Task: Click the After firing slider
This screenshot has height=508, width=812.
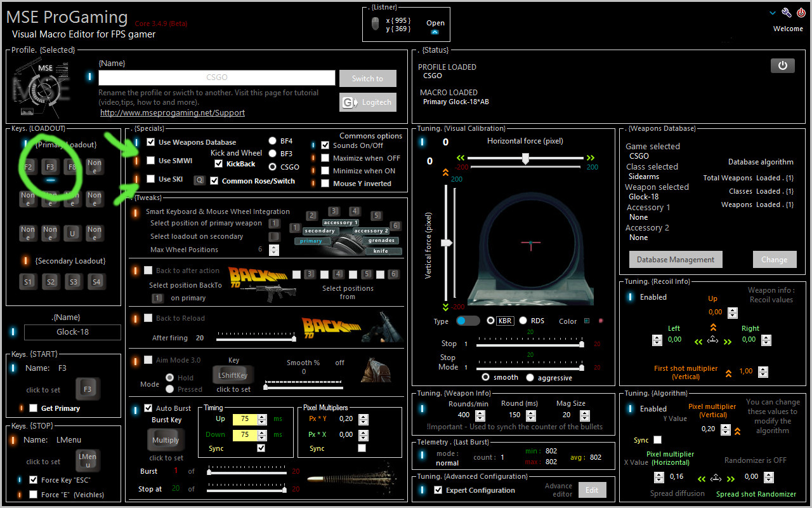Action: click(x=256, y=337)
